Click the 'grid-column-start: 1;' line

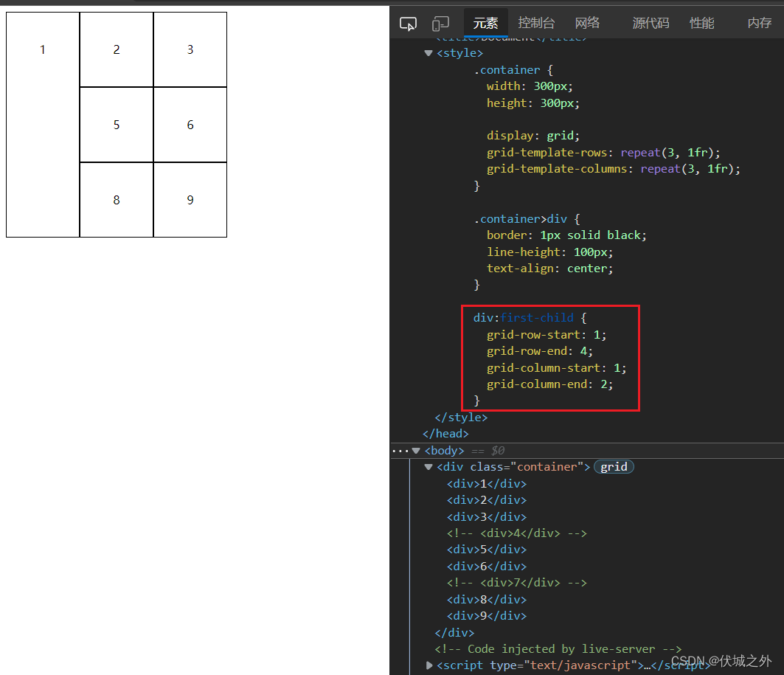(557, 368)
